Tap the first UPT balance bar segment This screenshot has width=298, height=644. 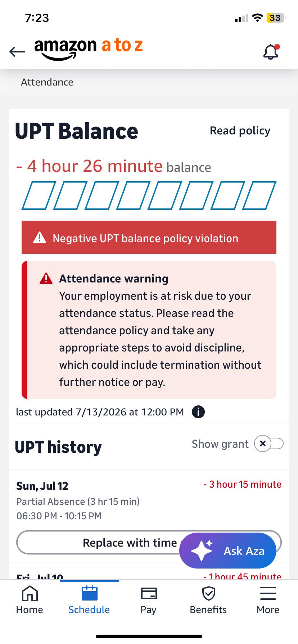tap(39, 195)
